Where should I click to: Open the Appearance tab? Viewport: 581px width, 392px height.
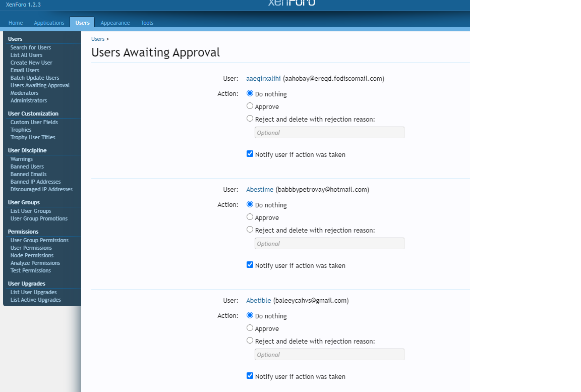tap(115, 23)
